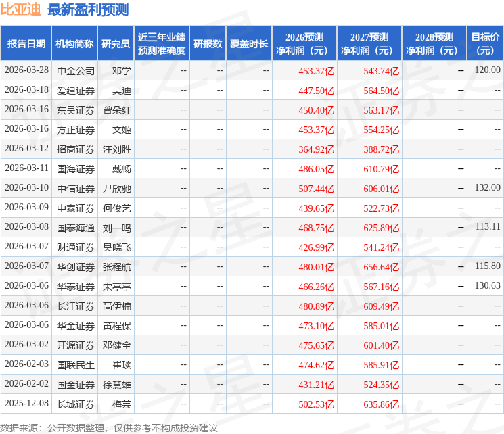Select institution 中泰证券
Image resolution: width=504 pixels, height=434 pixels.
[x=76, y=208]
